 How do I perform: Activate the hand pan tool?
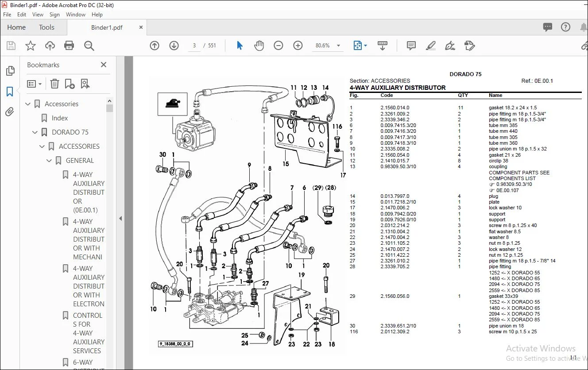coord(259,46)
